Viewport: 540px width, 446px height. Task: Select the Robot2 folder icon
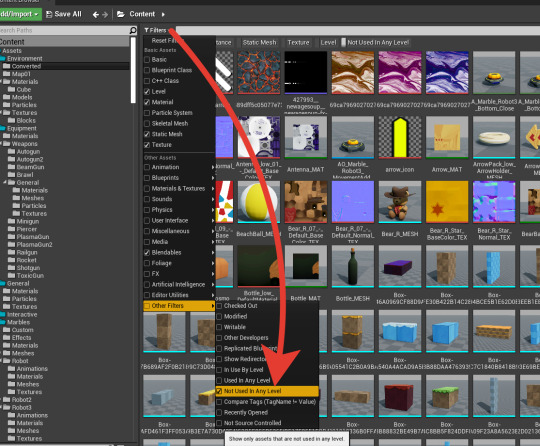[x=7, y=399]
